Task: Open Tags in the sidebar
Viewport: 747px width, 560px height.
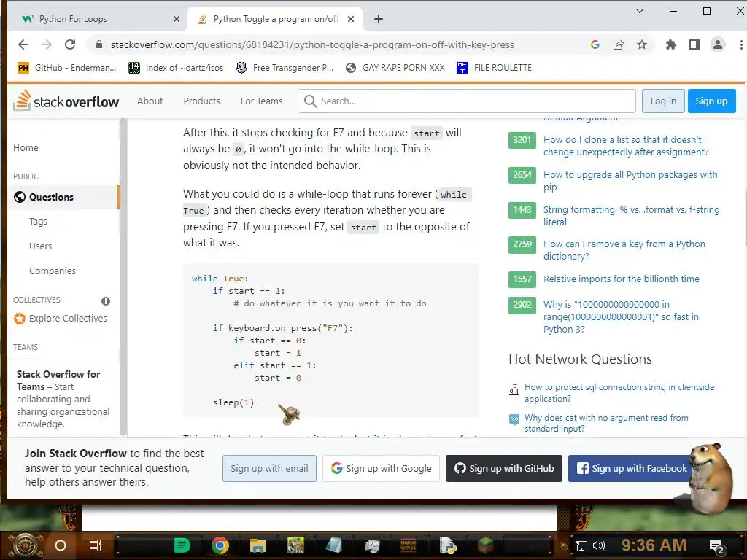Action: tap(38, 222)
